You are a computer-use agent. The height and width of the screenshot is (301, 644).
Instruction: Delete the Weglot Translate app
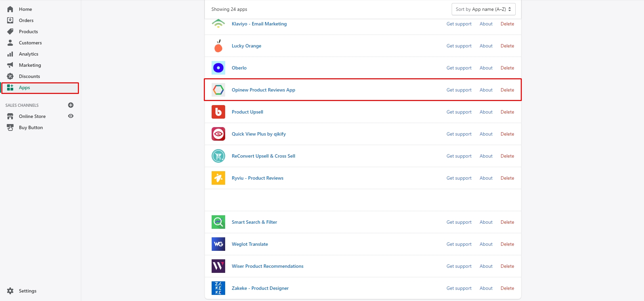point(507,244)
